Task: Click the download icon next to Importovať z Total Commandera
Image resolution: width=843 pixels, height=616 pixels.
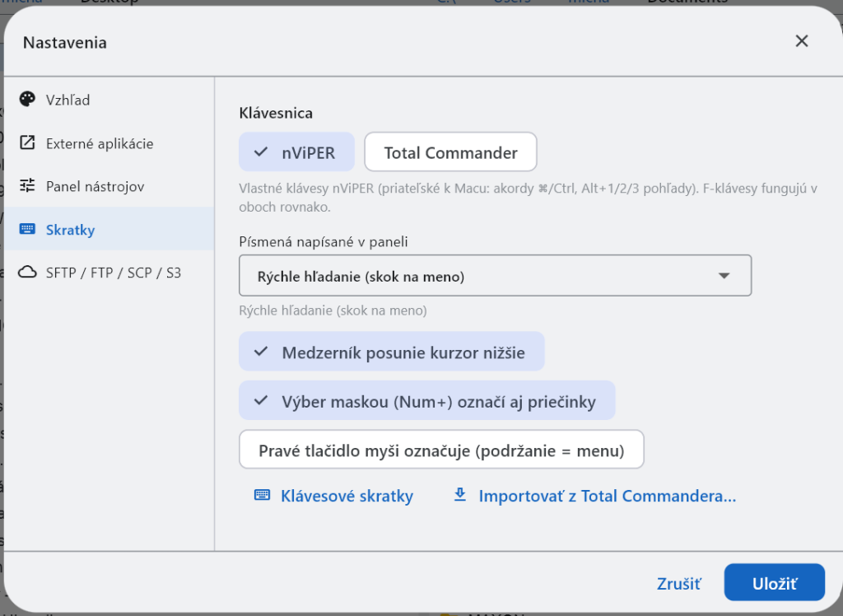Action: (x=459, y=494)
